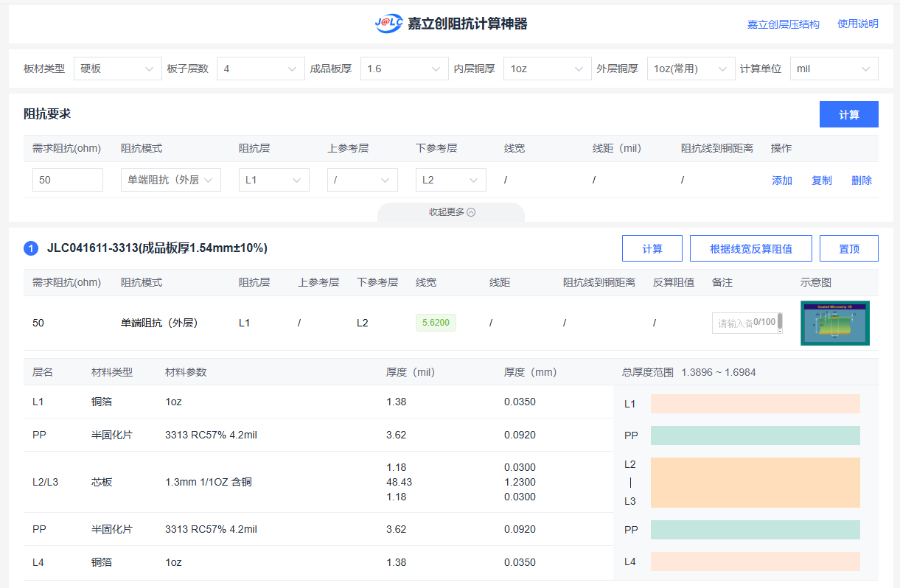The height and width of the screenshot is (588, 900).
Task: Open the 嘉立创层压结构 link
Action: point(784,24)
